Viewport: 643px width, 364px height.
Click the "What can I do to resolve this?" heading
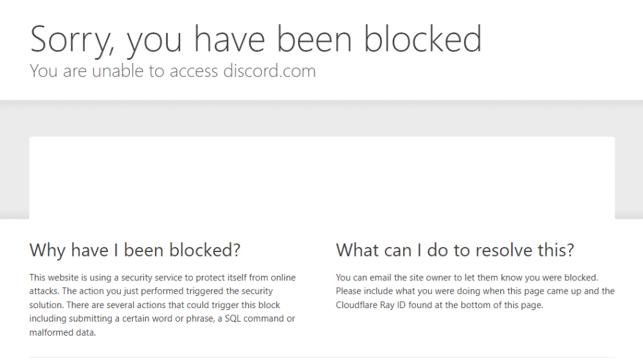point(455,250)
